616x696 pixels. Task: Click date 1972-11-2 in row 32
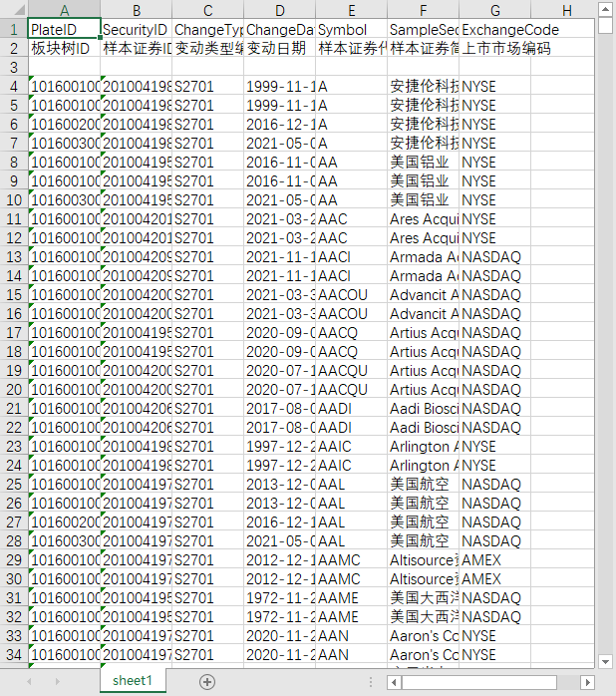tap(280, 616)
